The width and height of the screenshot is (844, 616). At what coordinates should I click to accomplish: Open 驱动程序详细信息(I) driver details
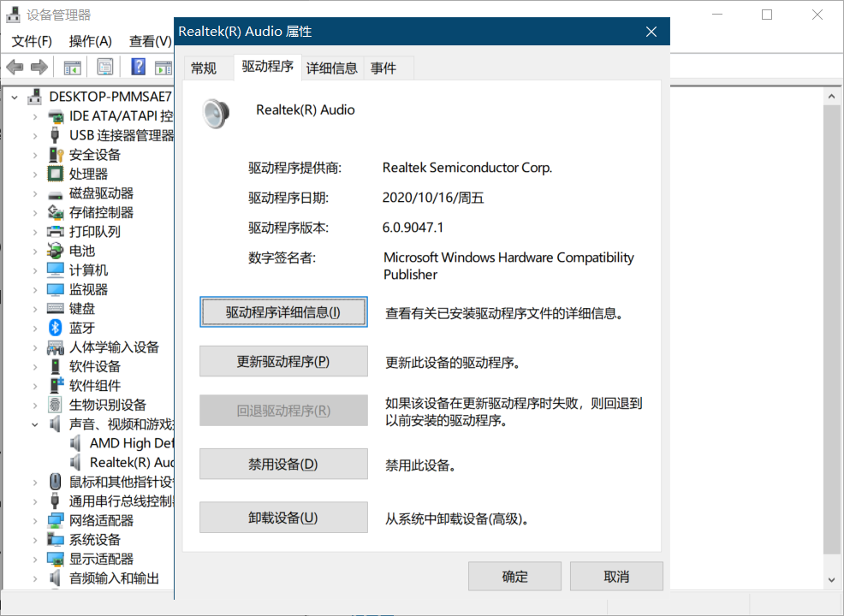pos(283,312)
